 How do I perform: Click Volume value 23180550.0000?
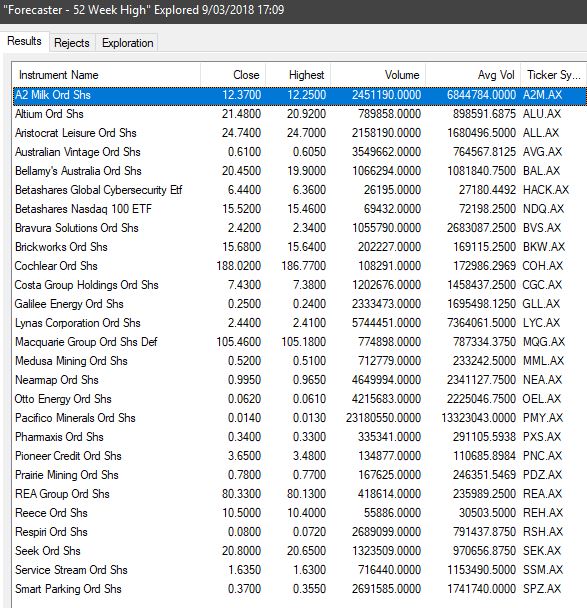point(383,418)
